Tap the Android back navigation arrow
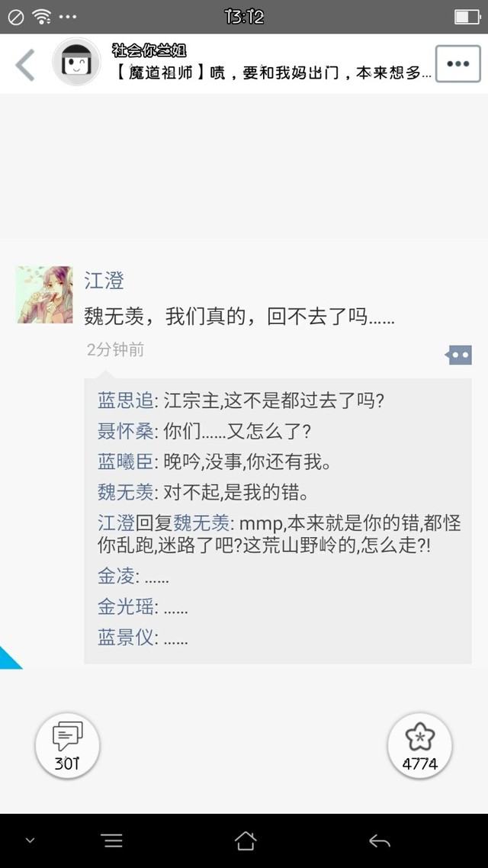488x868 pixels. coord(380,841)
